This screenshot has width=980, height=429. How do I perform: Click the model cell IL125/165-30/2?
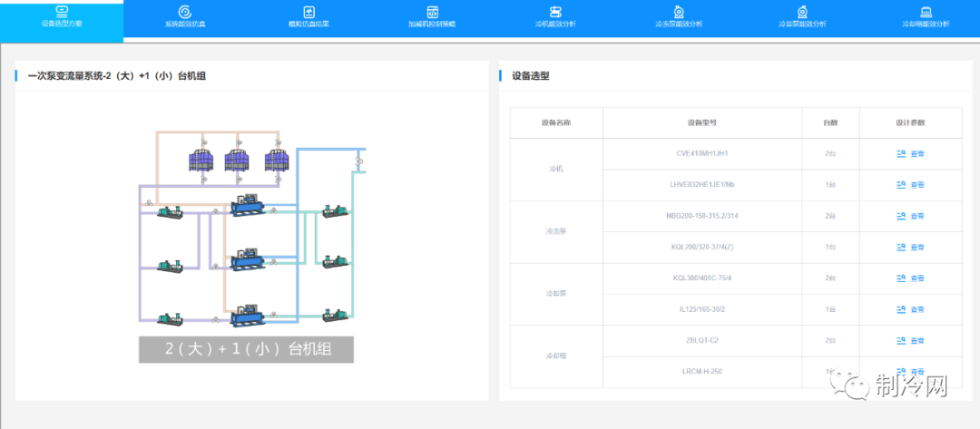coord(702,309)
